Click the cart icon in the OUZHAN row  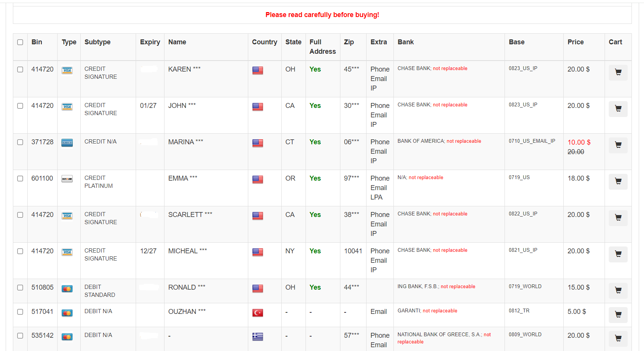tap(618, 315)
